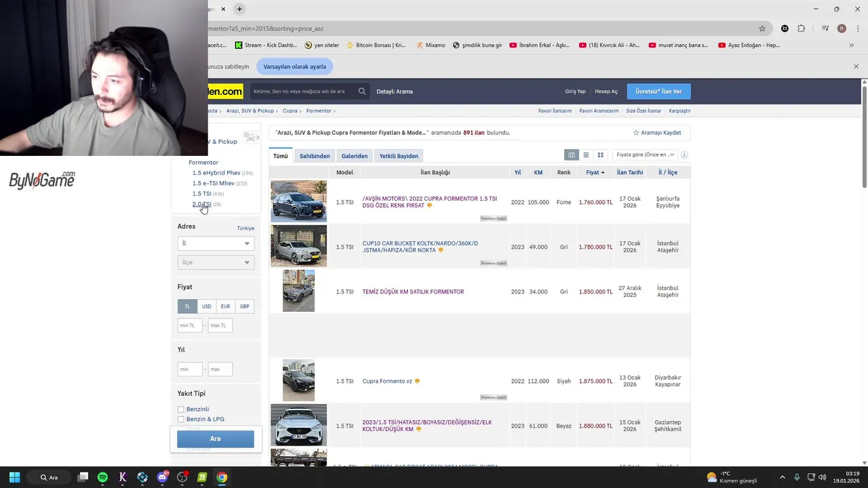Select USD currency toggle
868x488 pixels.
click(x=206, y=306)
